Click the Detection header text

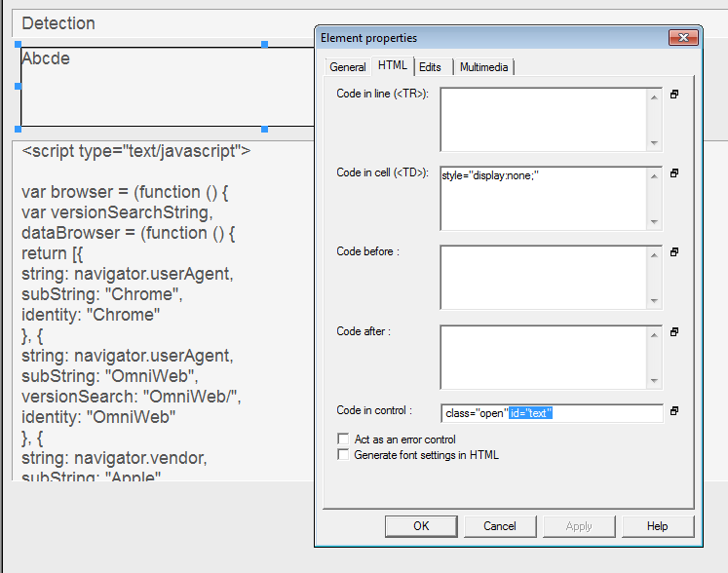click(x=58, y=23)
